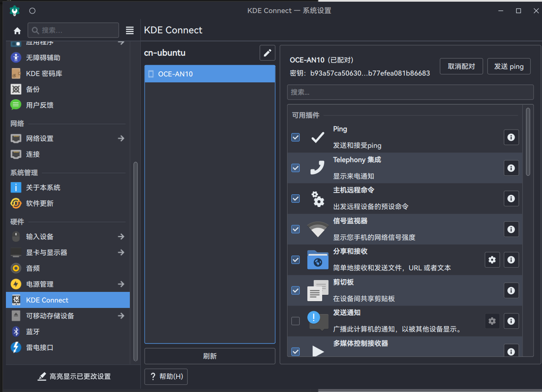Open settings gear for 分享和接收 plugin
The height and width of the screenshot is (392, 542).
pyautogui.click(x=492, y=260)
